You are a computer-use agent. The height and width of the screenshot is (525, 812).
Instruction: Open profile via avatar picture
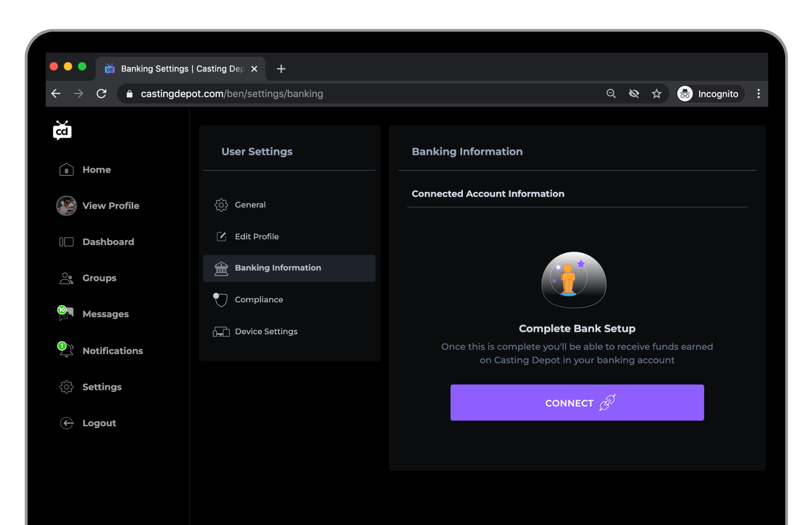(67, 206)
